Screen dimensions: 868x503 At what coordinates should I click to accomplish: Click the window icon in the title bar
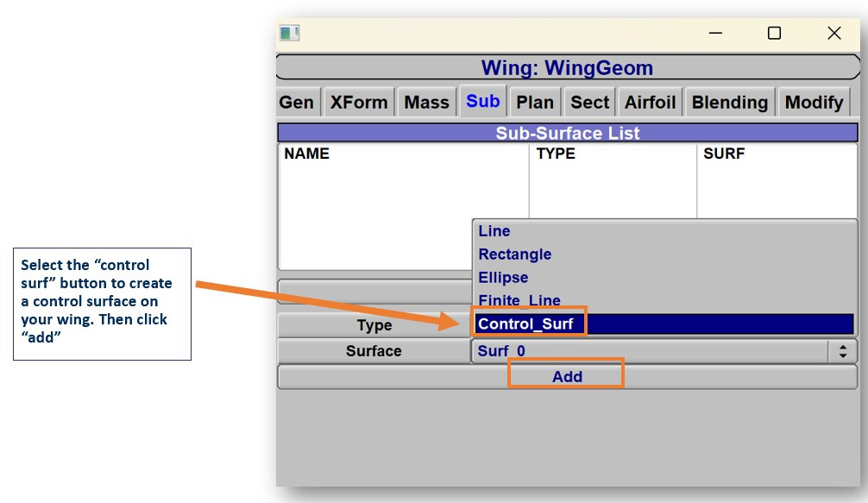tap(289, 34)
